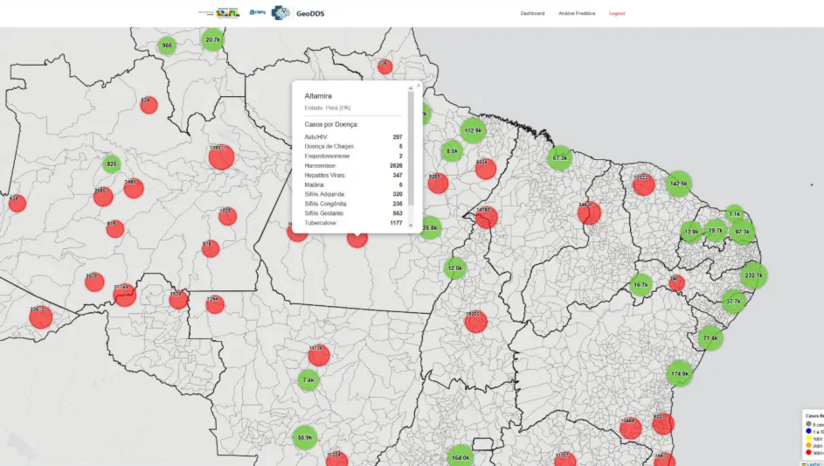Click the red Logout link
Viewport: 824px width, 466px height.
[x=617, y=13]
